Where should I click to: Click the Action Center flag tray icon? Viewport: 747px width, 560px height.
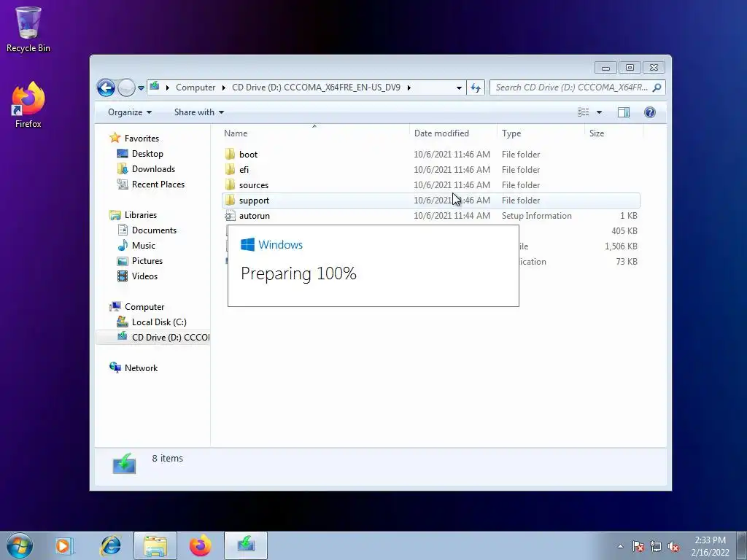point(638,546)
